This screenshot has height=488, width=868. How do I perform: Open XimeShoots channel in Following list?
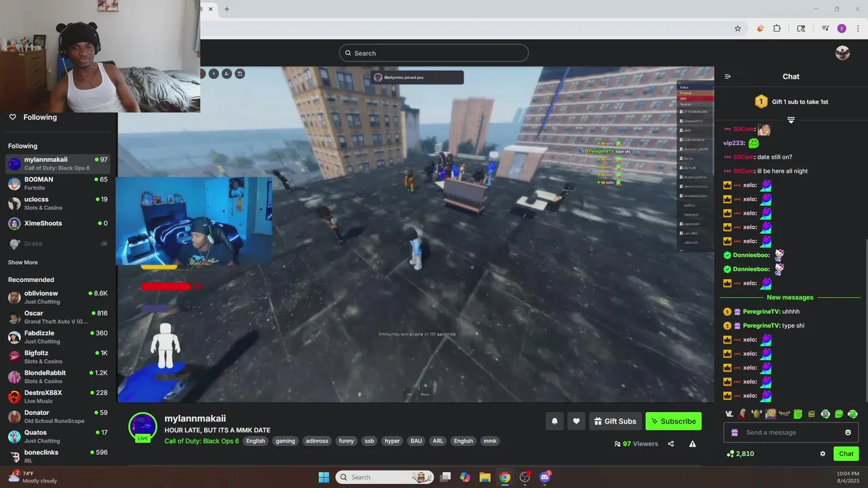tap(58, 223)
